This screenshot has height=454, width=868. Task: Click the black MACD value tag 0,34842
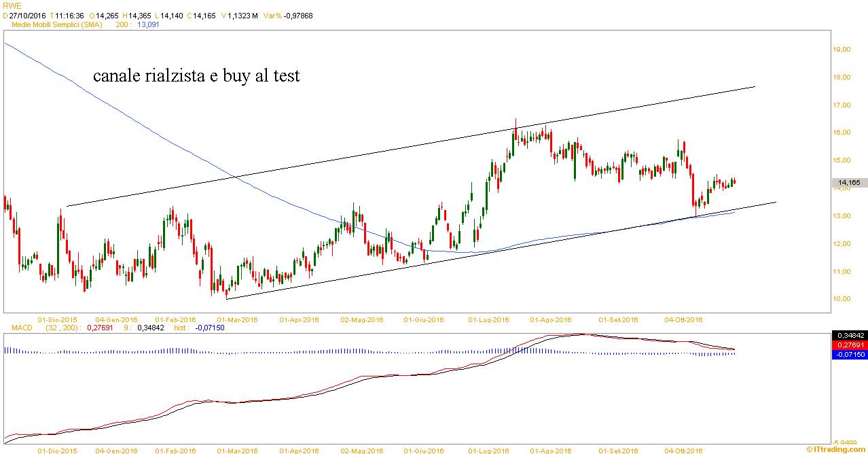[849, 336]
